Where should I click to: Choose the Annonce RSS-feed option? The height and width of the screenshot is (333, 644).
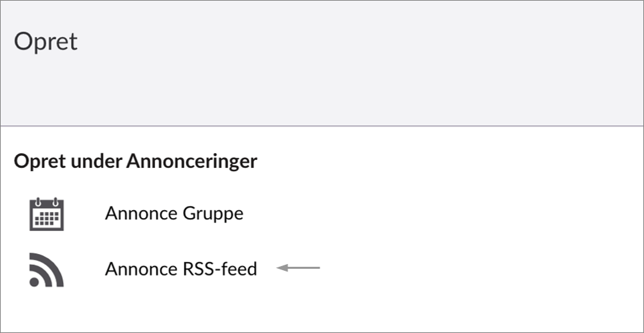[x=181, y=269]
